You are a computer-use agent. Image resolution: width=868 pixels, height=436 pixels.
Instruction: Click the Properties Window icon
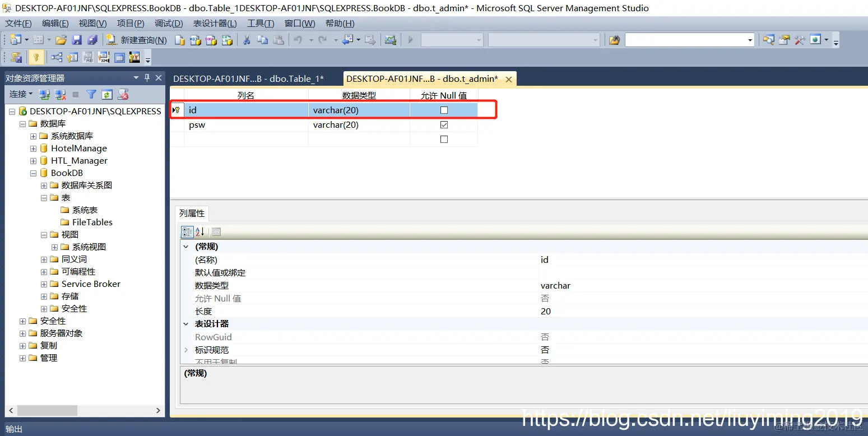[785, 40]
